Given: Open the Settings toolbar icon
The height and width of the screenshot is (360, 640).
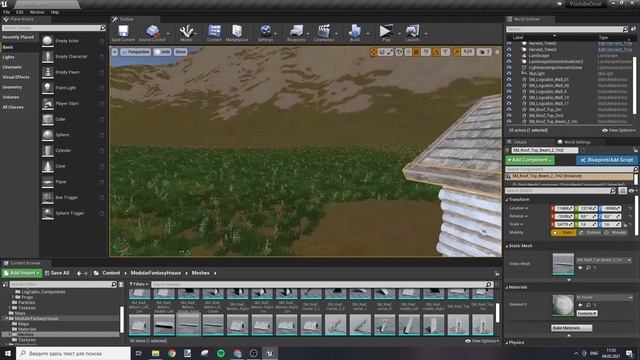Looking at the screenshot, I should [265, 33].
